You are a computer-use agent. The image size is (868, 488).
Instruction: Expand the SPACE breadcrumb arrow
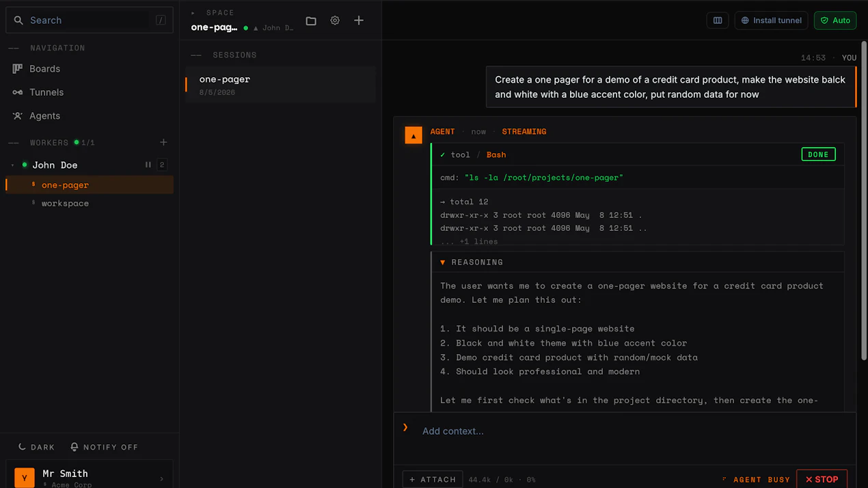193,13
